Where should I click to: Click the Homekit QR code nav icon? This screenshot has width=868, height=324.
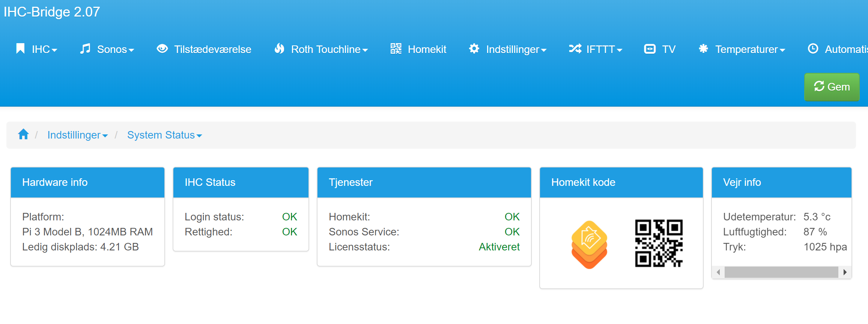click(396, 49)
